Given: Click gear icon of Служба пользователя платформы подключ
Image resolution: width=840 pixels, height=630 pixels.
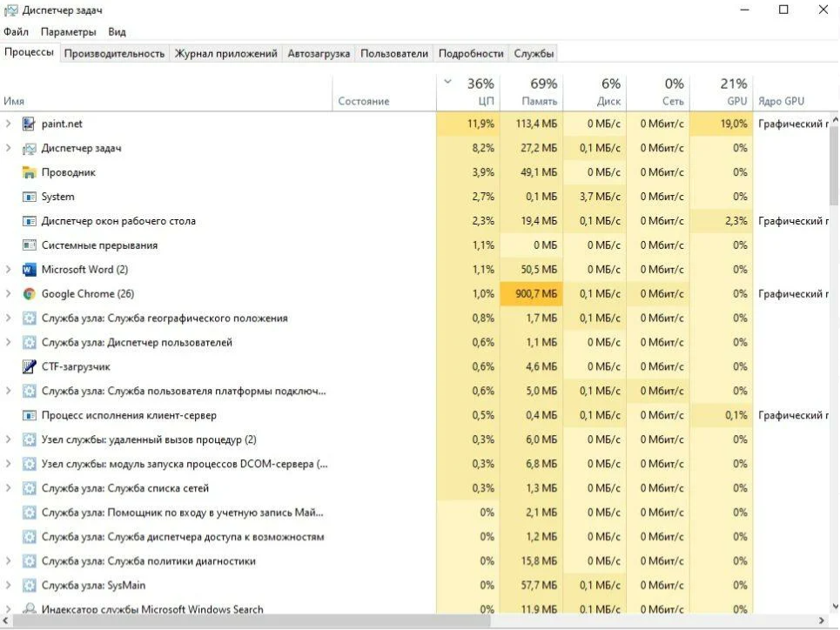Looking at the screenshot, I should pyautogui.click(x=29, y=391).
